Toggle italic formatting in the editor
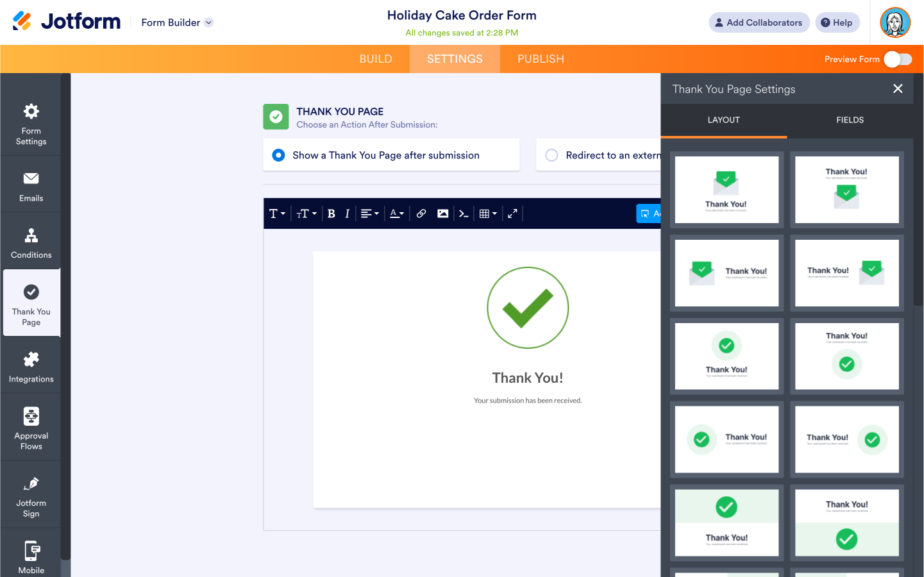 [347, 213]
